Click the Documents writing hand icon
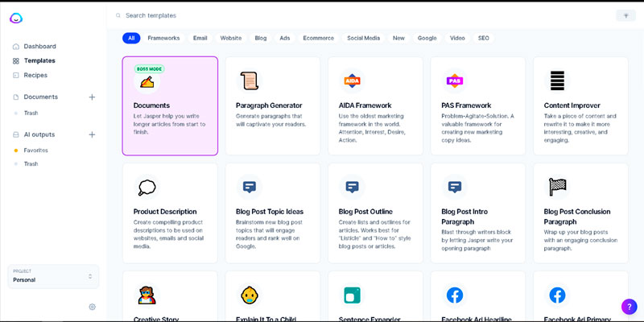This screenshot has height=322, width=644. point(147,82)
